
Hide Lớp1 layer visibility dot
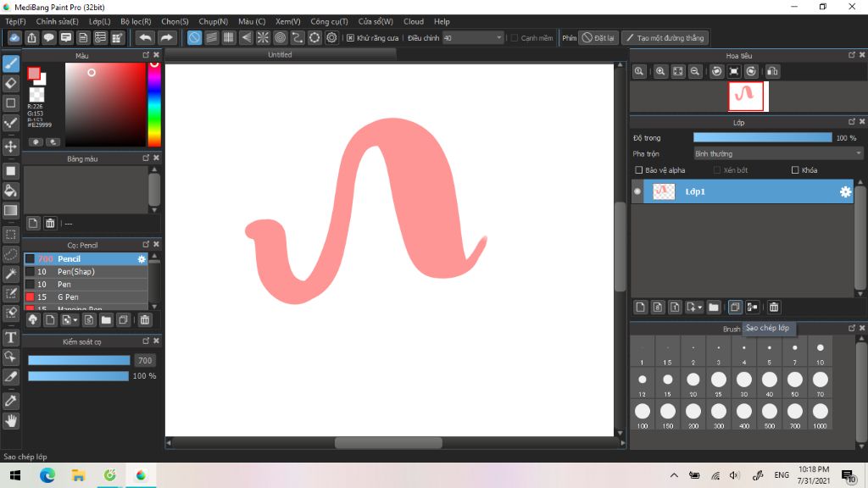pyautogui.click(x=637, y=191)
